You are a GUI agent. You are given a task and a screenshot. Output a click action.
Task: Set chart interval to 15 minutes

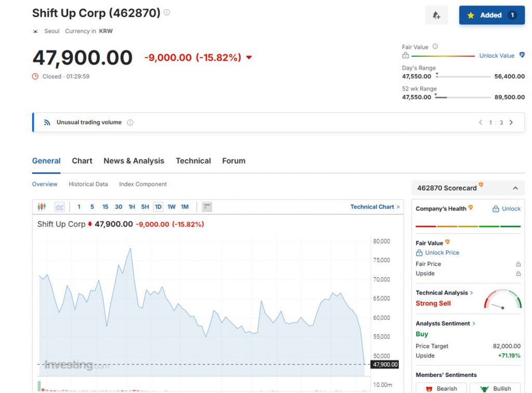105,207
